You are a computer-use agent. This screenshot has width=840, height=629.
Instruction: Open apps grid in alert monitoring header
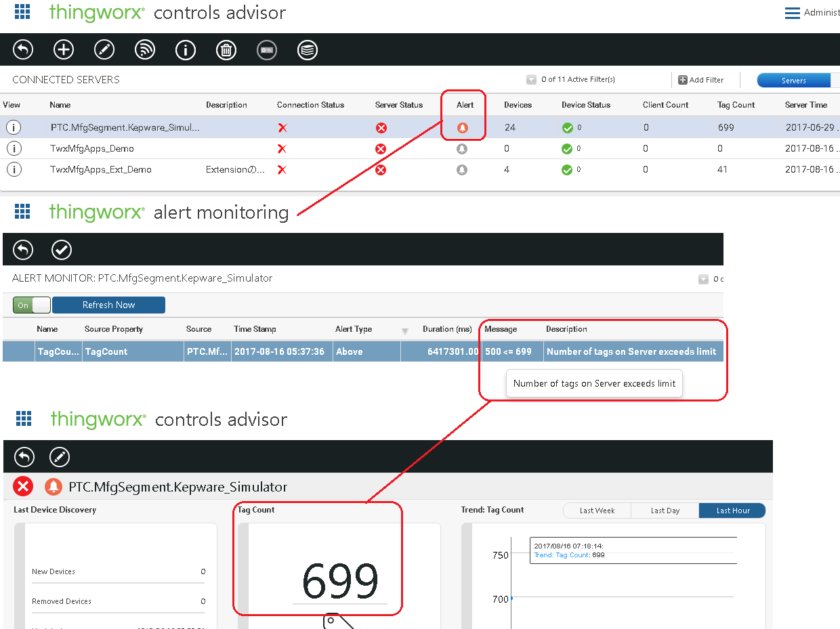(x=22, y=211)
